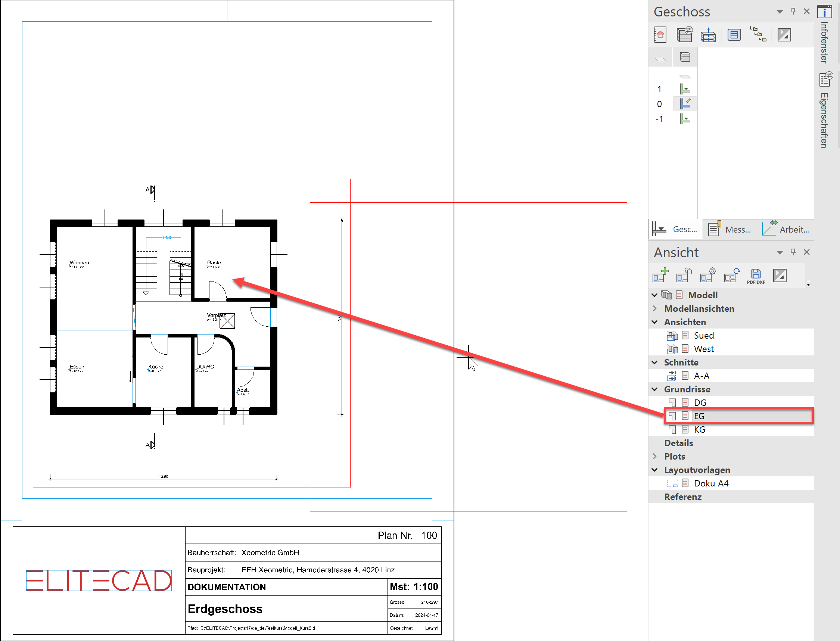Viewport: 840px width, 641px height.
Task: Select the Sued view entry
Action: pos(703,335)
